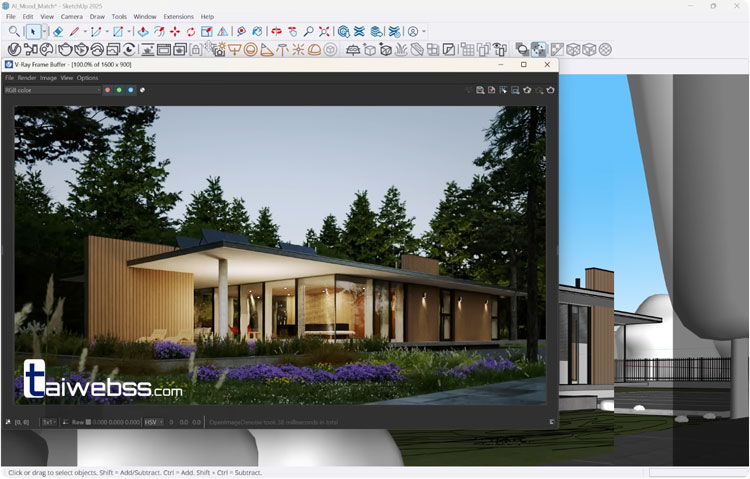Choose the red Rotate tool
Viewport: 750px width, 479px height.
pyautogui.click(x=191, y=32)
